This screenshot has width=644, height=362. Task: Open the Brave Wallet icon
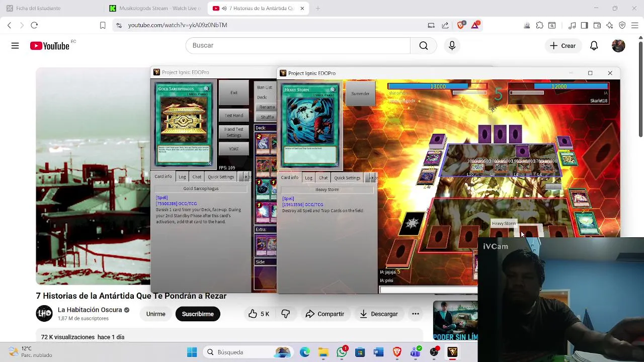point(597,25)
